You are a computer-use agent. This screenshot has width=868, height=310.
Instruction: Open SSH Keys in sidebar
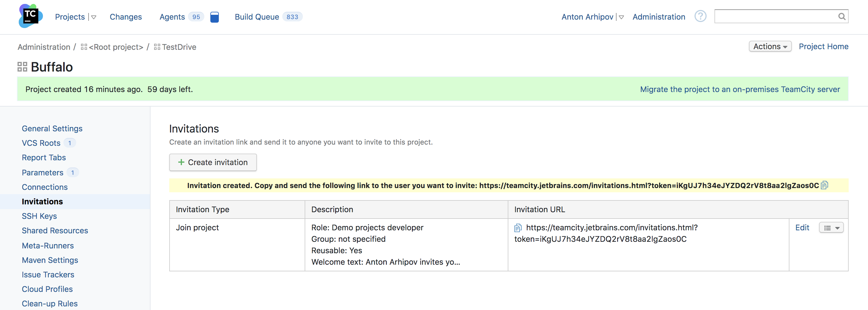tap(39, 216)
